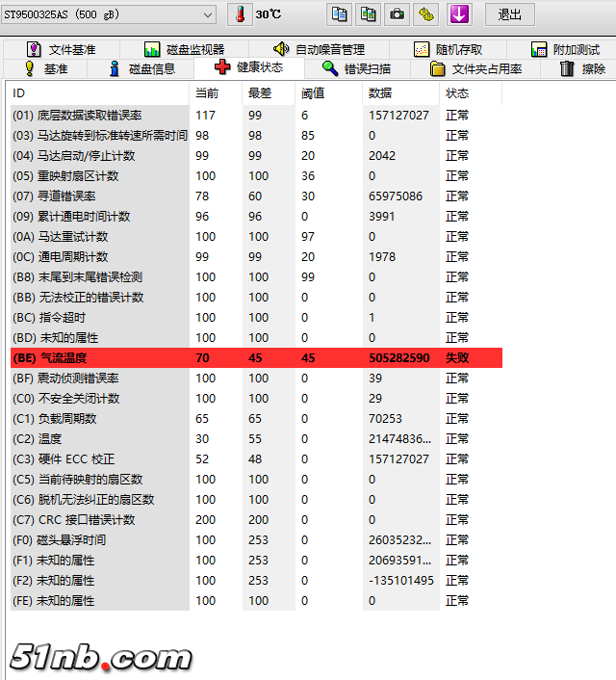The height and width of the screenshot is (680, 616).
Task: Click the blue info 磁盘信息 icon
Action: tap(115, 68)
